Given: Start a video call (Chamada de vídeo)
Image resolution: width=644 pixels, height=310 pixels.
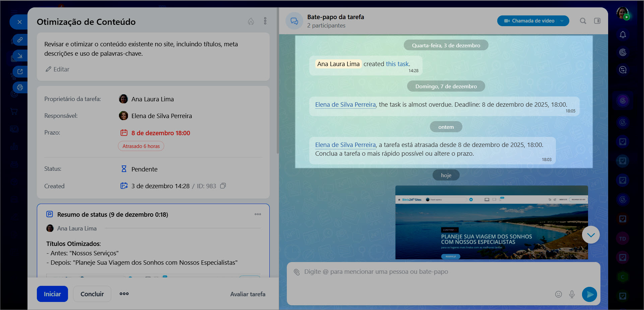Looking at the screenshot, I should click(529, 21).
